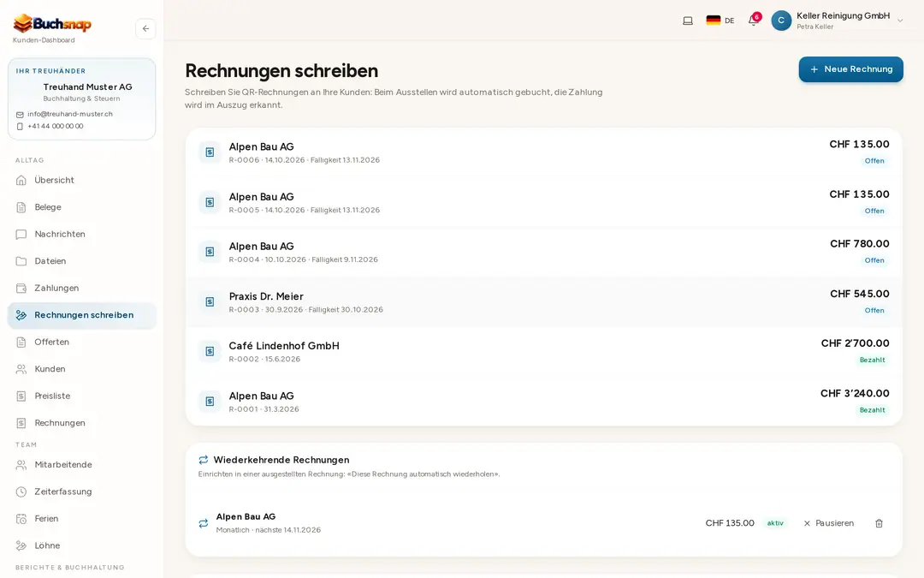Click the home icon beside Übersicht
924x578 pixels.
21,180
